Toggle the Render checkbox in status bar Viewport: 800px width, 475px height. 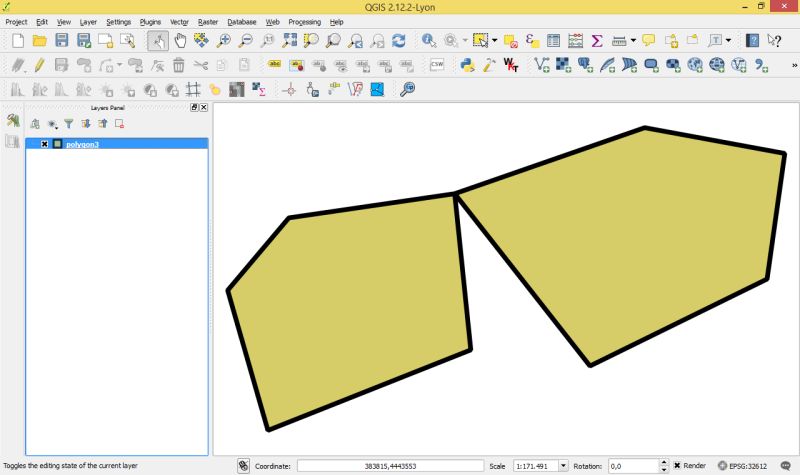coord(678,465)
